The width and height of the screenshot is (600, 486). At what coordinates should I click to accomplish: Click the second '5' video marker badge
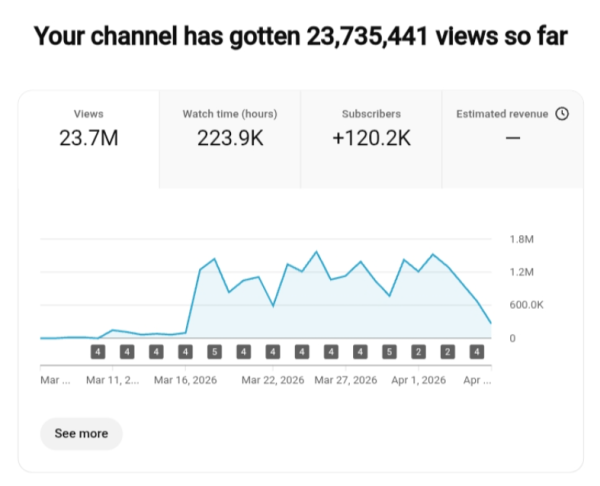(x=389, y=352)
